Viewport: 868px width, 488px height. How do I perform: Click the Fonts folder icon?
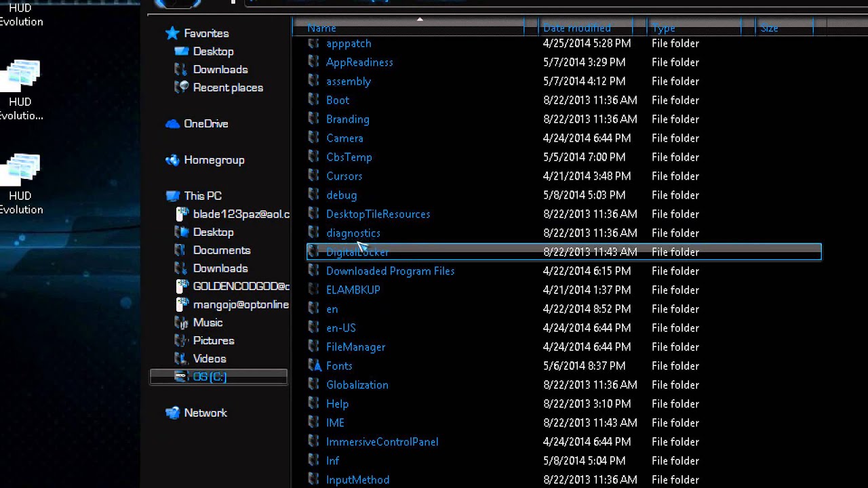pos(314,365)
